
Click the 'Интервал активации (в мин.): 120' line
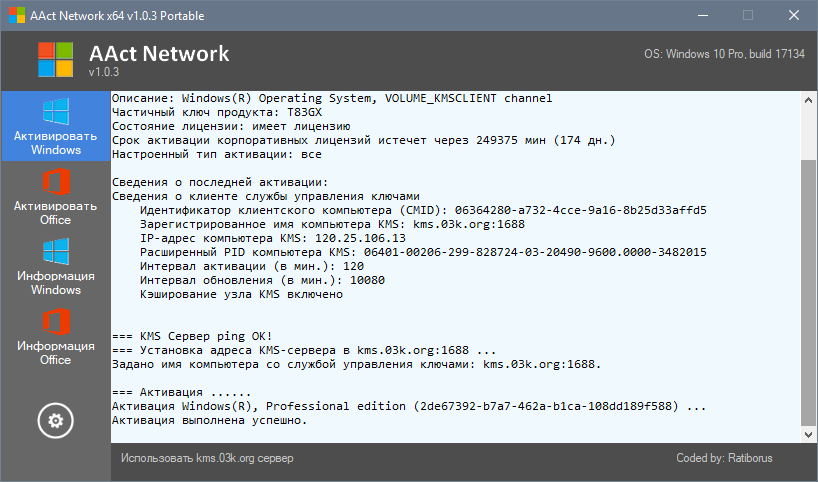pos(252,267)
